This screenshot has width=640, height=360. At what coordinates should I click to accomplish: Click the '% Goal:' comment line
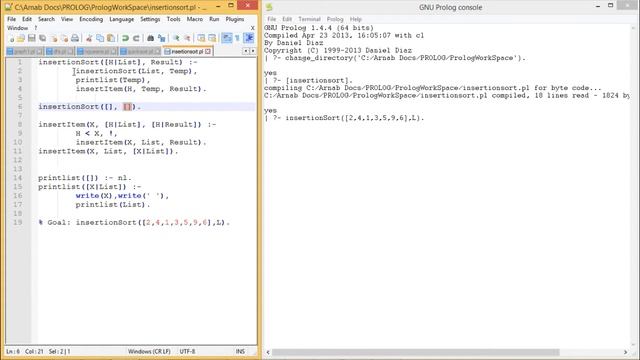[134, 222]
